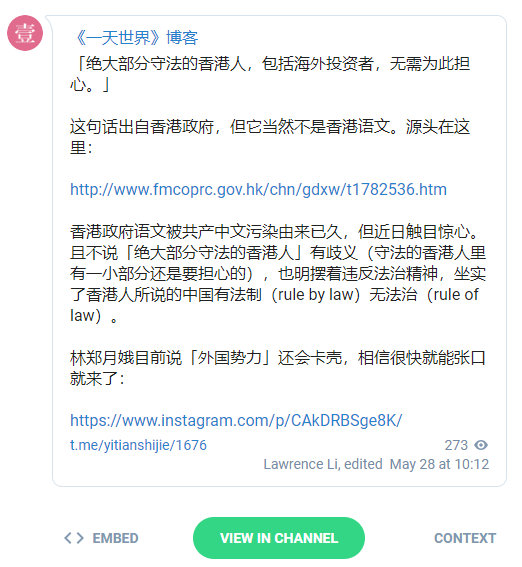Click the author name Lawrence Li
Screen dimensions: 522x567
301,464
